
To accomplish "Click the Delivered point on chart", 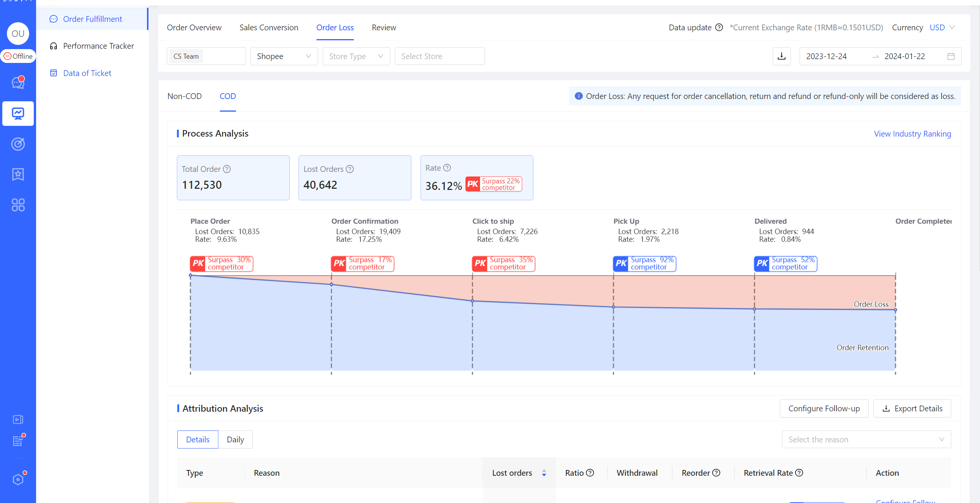I will pos(754,309).
